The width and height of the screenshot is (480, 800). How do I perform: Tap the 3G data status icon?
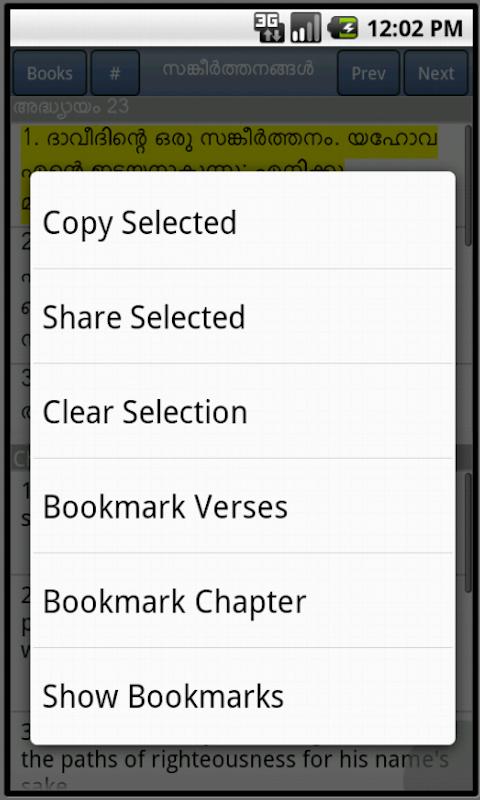click(x=269, y=27)
